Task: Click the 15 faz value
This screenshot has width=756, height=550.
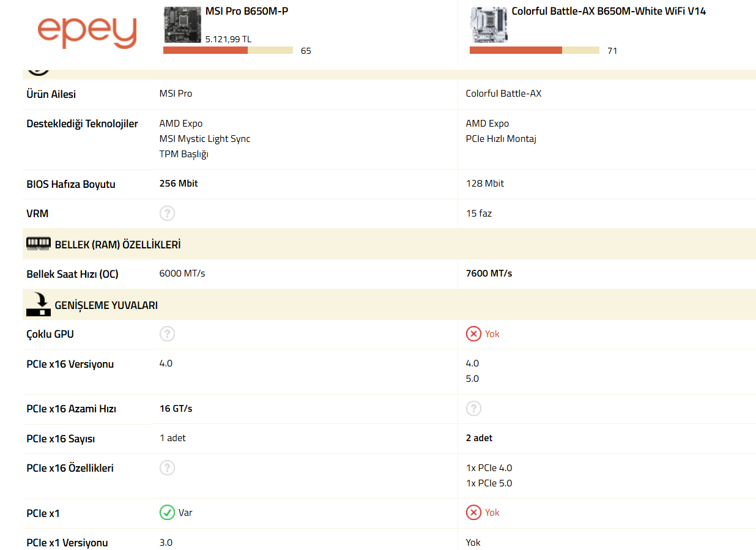Action: coord(479,214)
